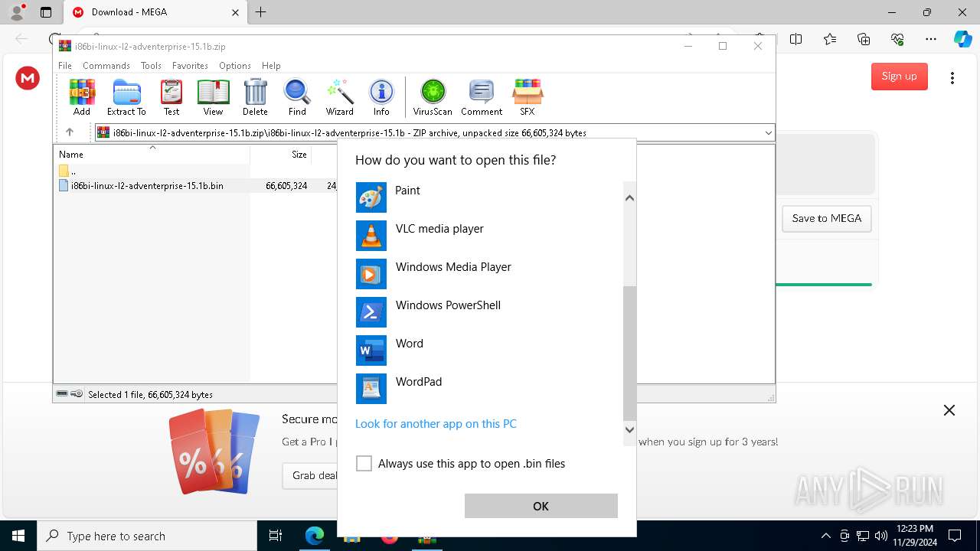Expand the WinRAR address path dropdown
The height and width of the screenshot is (551, 980).
tap(768, 133)
